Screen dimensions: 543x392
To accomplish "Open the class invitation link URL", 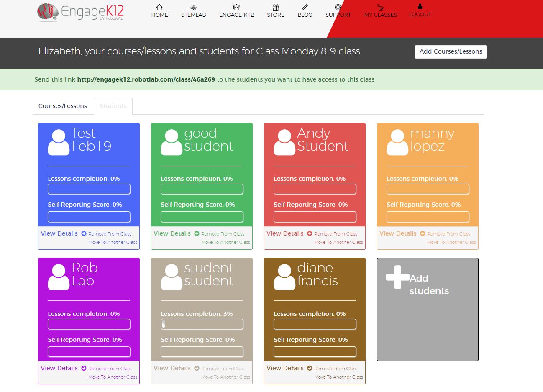I will tap(146, 79).
